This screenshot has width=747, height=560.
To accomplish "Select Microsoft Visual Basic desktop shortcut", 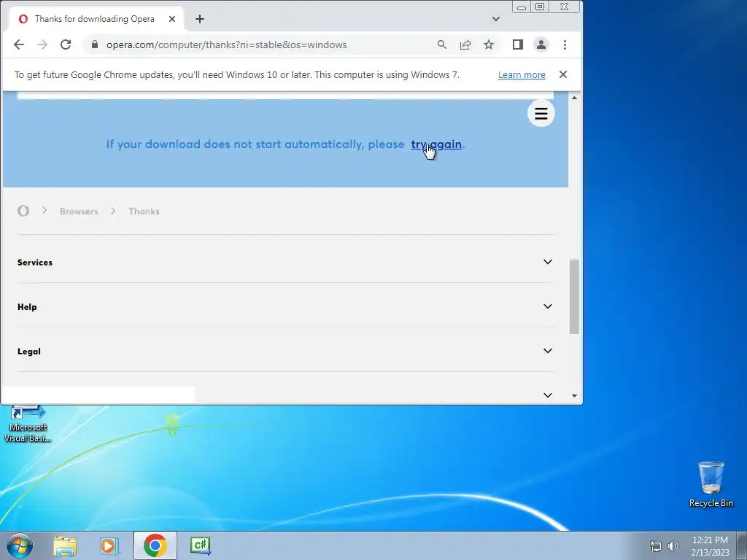I will click(28, 424).
